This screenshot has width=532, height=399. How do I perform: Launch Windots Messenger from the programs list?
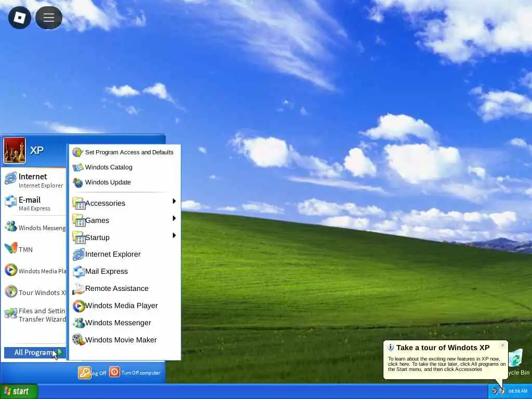point(125,323)
